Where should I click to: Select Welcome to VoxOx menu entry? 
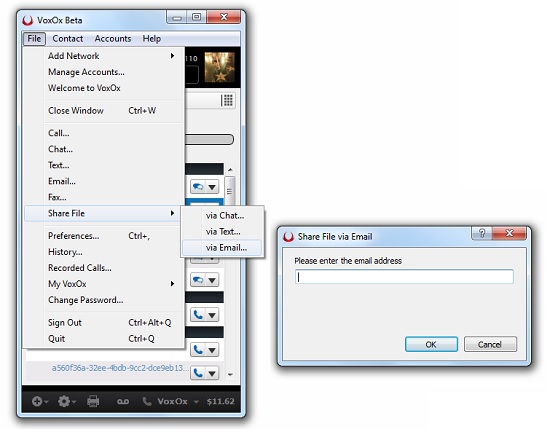(104, 88)
